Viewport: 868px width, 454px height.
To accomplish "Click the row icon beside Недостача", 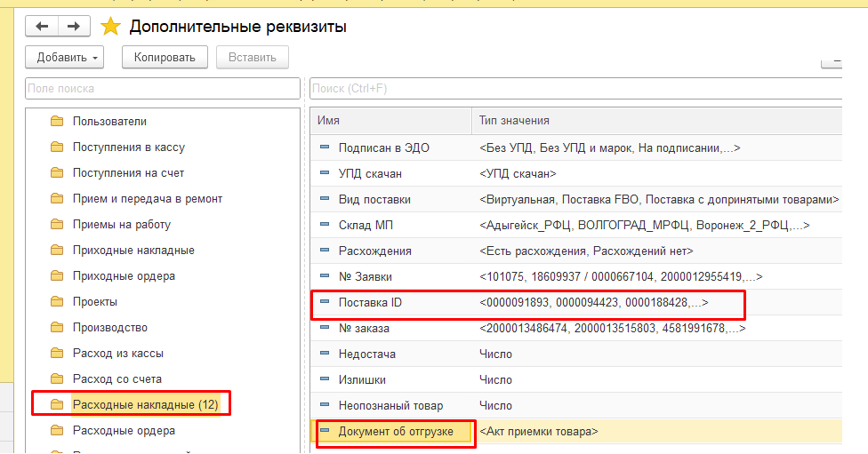I will point(325,354).
